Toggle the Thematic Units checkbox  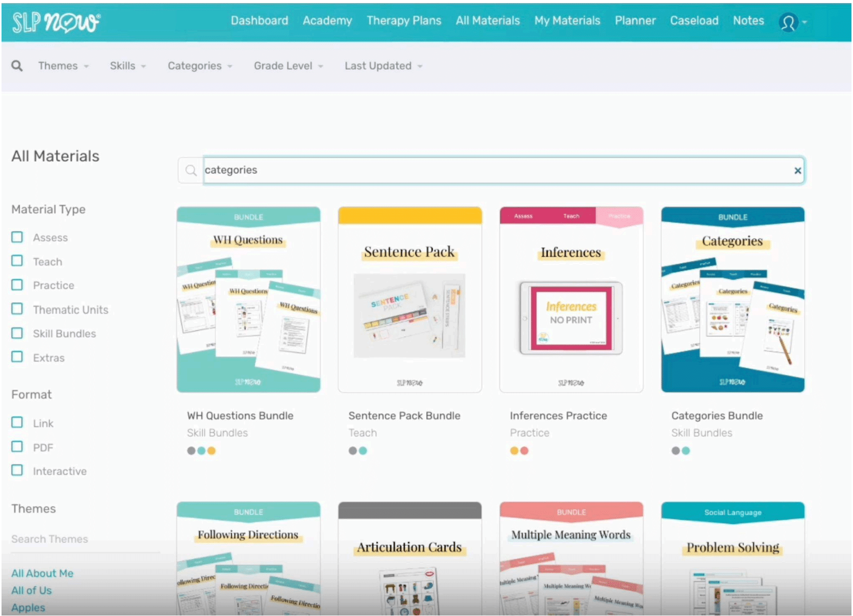click(x=17, y=309)
